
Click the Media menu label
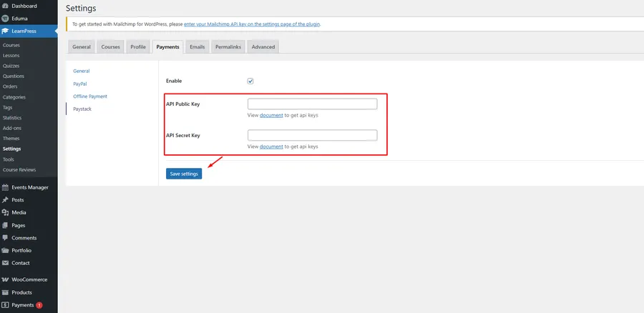[19, 212]
